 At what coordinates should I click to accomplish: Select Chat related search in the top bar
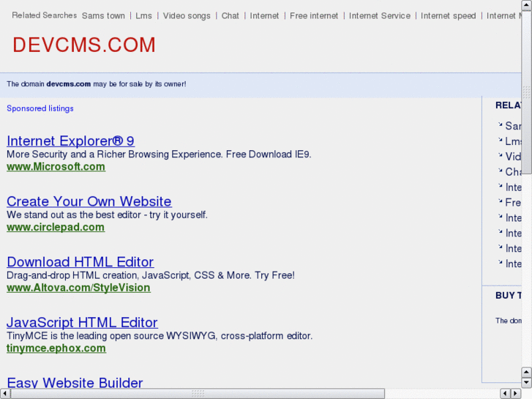pyautogui.click(x=231, y=15)
